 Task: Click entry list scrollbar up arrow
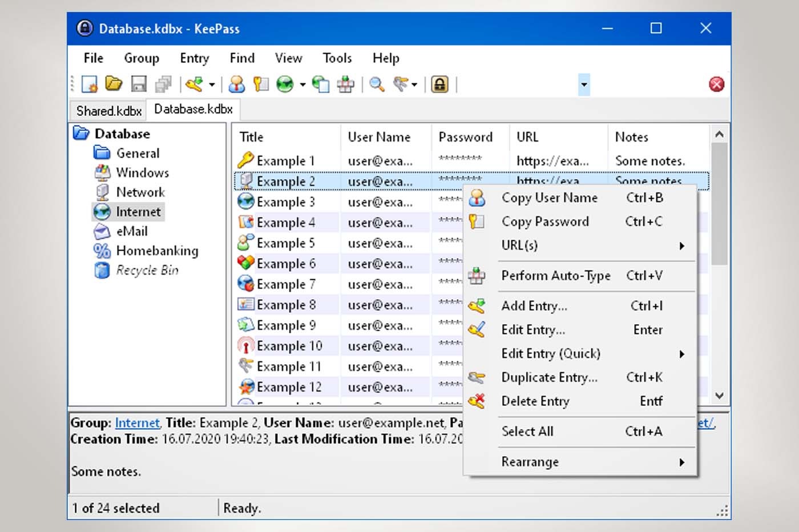[720, 134]
